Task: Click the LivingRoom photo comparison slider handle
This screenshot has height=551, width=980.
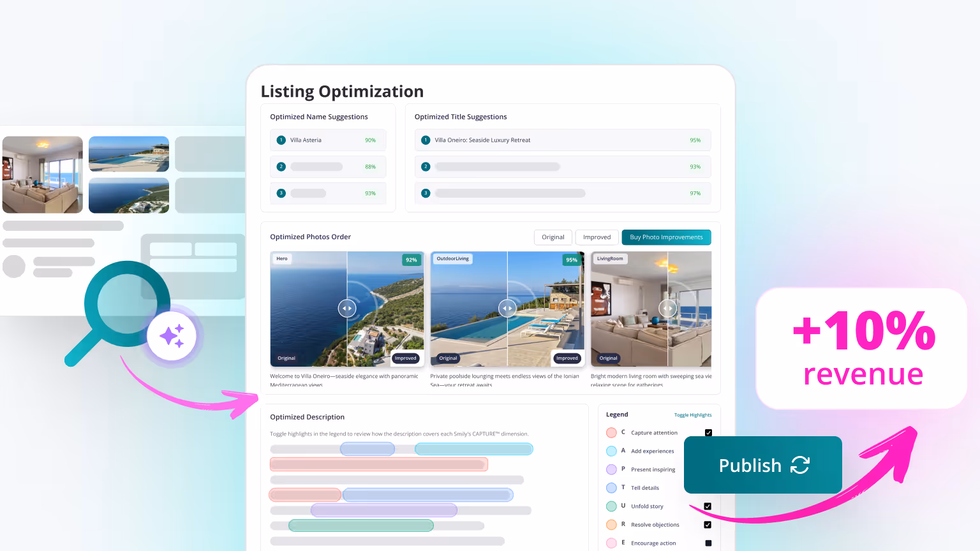Action: click(x=667, y=309)
